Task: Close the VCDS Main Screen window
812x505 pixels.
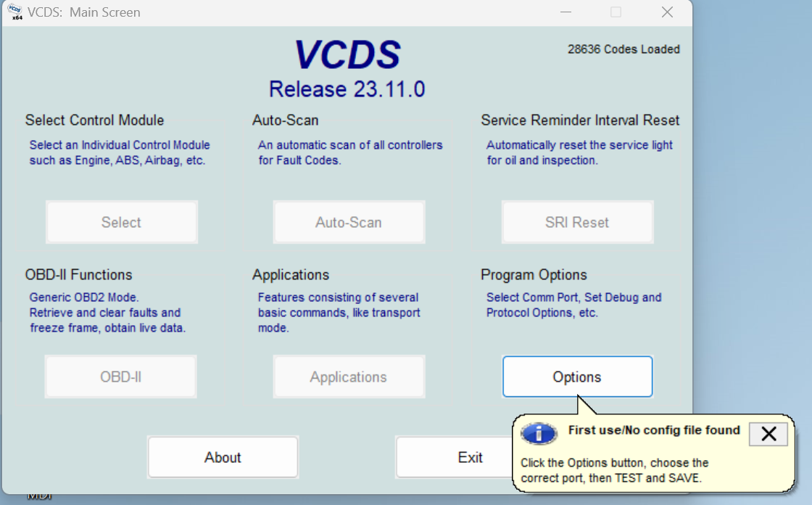Action: click(667, 12)
